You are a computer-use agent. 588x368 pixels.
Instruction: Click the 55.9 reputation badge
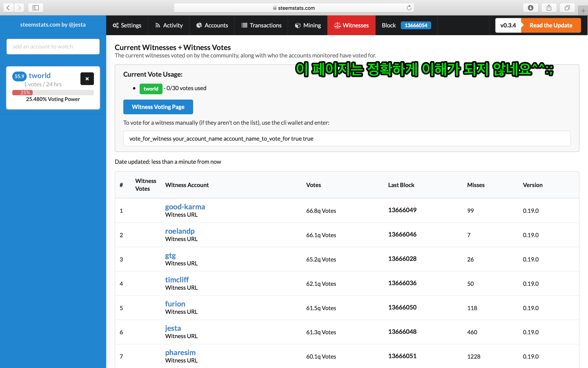click(19, 76)
